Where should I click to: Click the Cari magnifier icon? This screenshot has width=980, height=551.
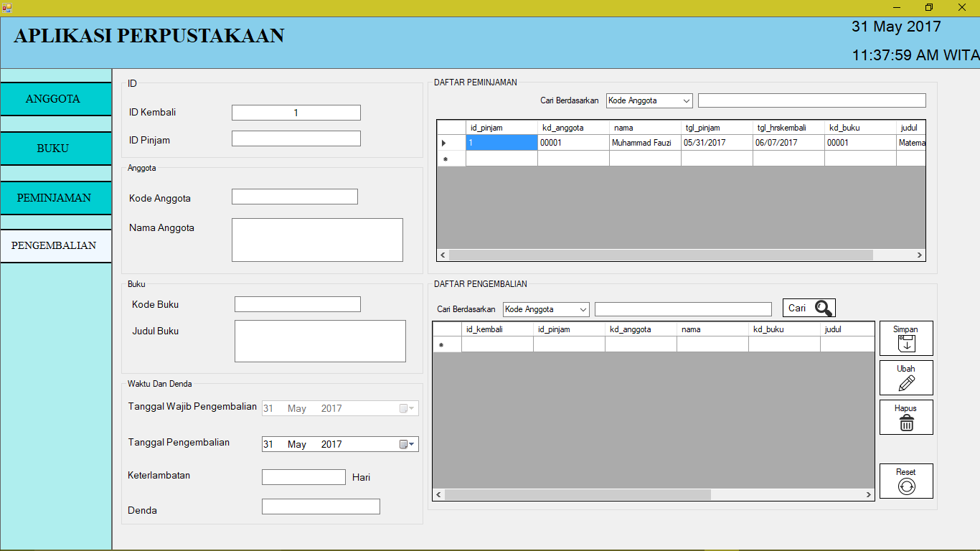point(825,307)
